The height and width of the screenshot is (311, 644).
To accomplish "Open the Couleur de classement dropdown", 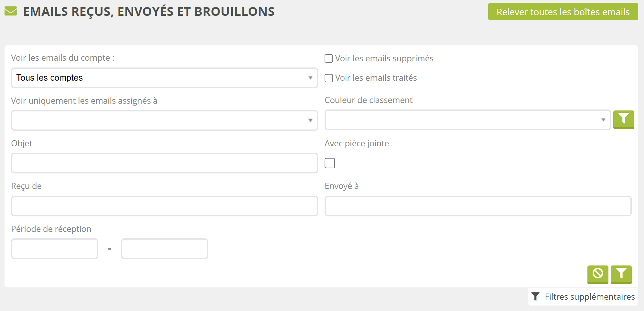I will 467,120.
